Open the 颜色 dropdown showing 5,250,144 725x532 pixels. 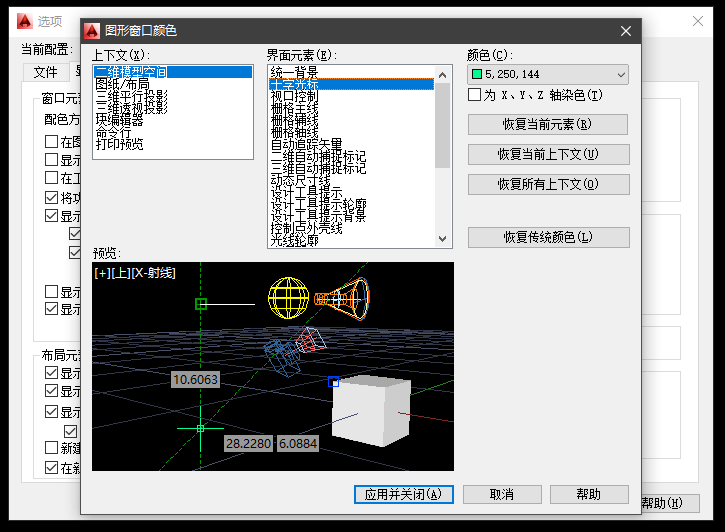[547, 74]
